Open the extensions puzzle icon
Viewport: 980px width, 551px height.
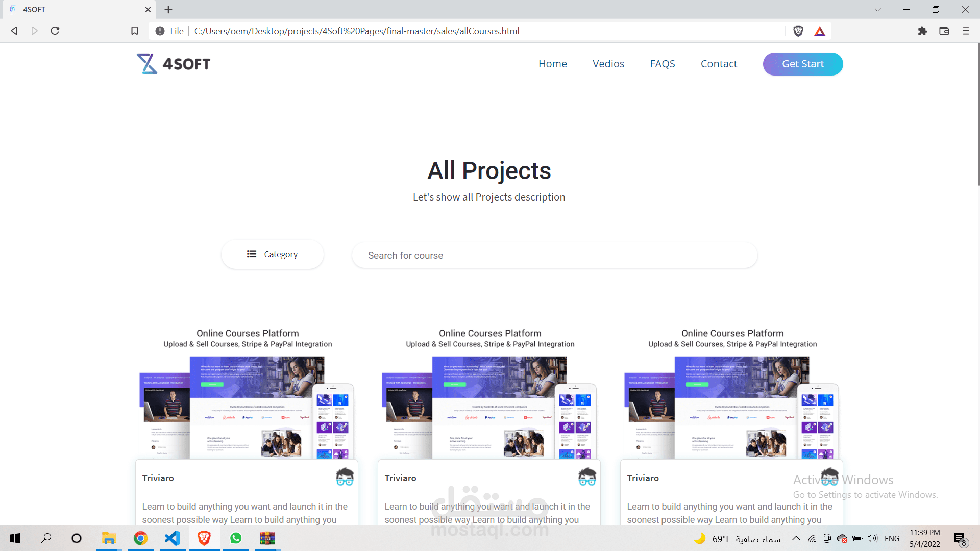[x=922, y=31]
